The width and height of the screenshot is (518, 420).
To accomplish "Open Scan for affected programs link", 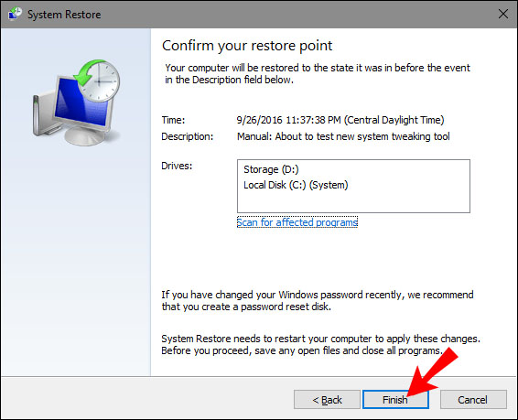I will (x=297, y=222).
